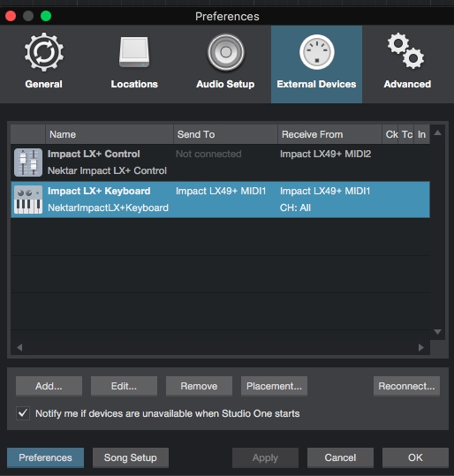Remove the selected external device

click(199, 386)
